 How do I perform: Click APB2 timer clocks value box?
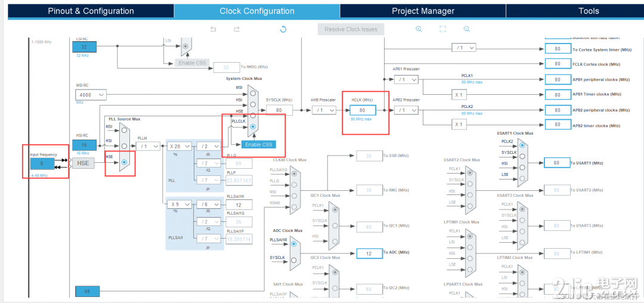point(558,125)
